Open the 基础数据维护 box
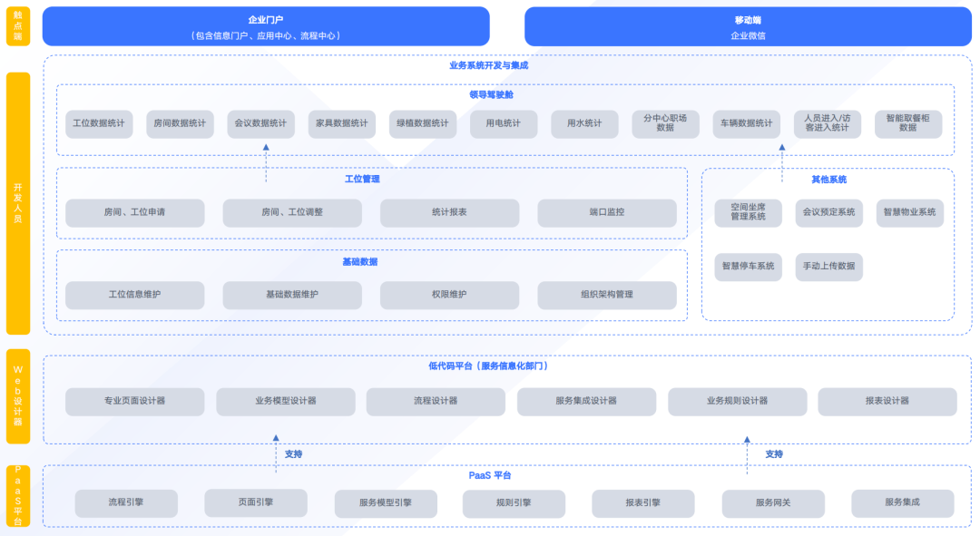980x536 pixels. click(292, 295)
